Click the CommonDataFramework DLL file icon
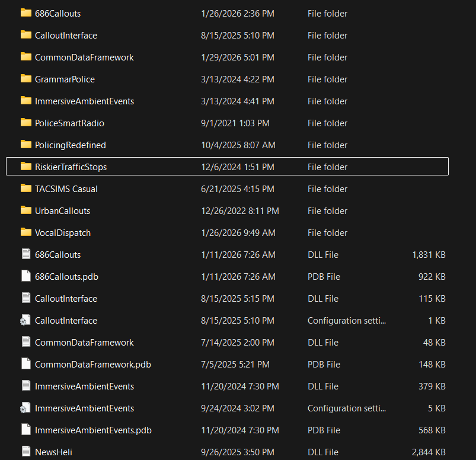This screenshot has width=476, height=460. coord(25,342)
